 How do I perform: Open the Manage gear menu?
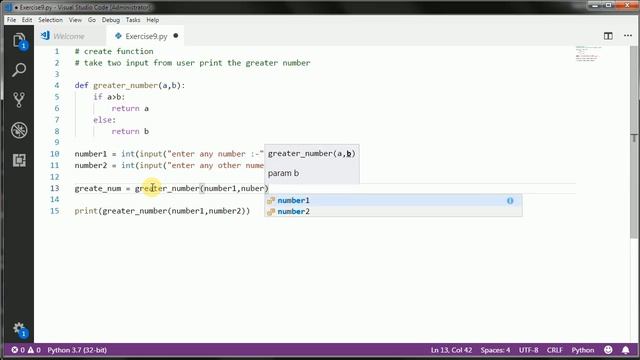pos(19,329)
